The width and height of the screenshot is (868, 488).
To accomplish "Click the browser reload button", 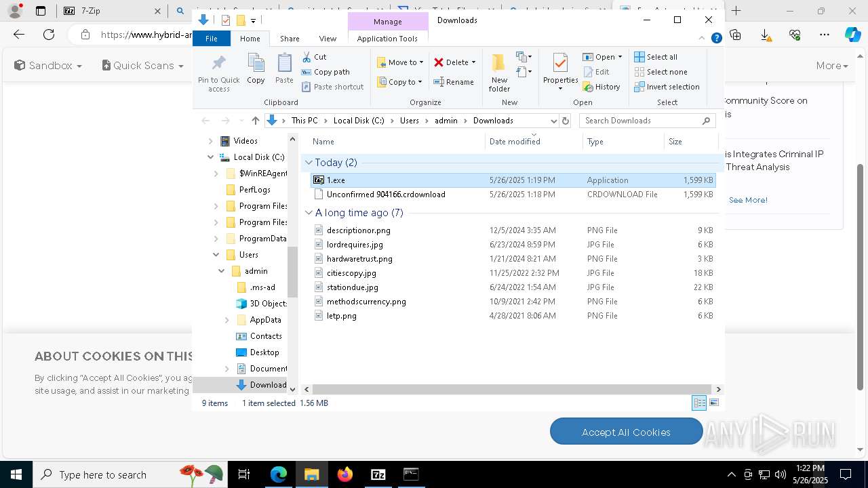I will [x=49, y=35].
